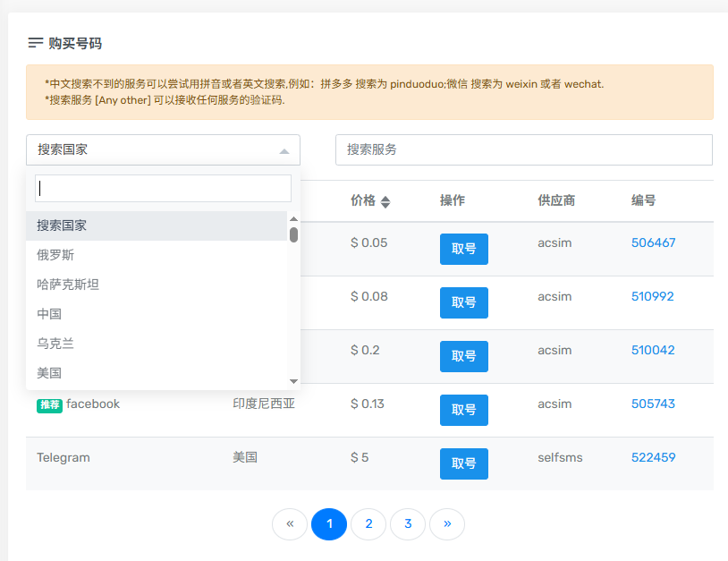728x561 pixels.
Task: Open listing number 505743
Action: pyautogui.click(x=653, y=404)
